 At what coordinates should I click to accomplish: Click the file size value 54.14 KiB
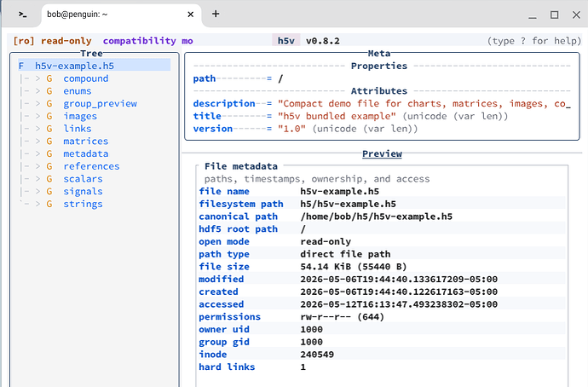[x=354, y=267]
